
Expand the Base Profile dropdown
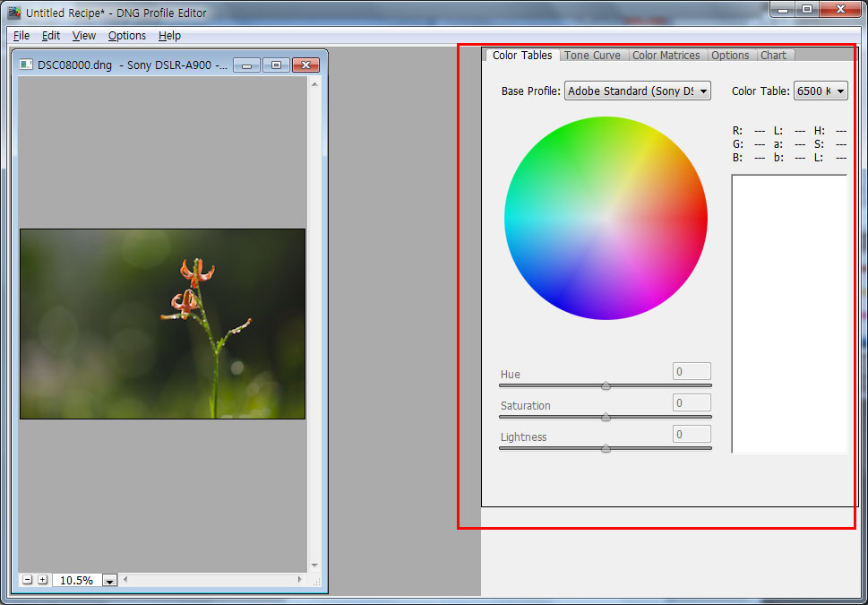pyautogui.click(x=637, y=91)
